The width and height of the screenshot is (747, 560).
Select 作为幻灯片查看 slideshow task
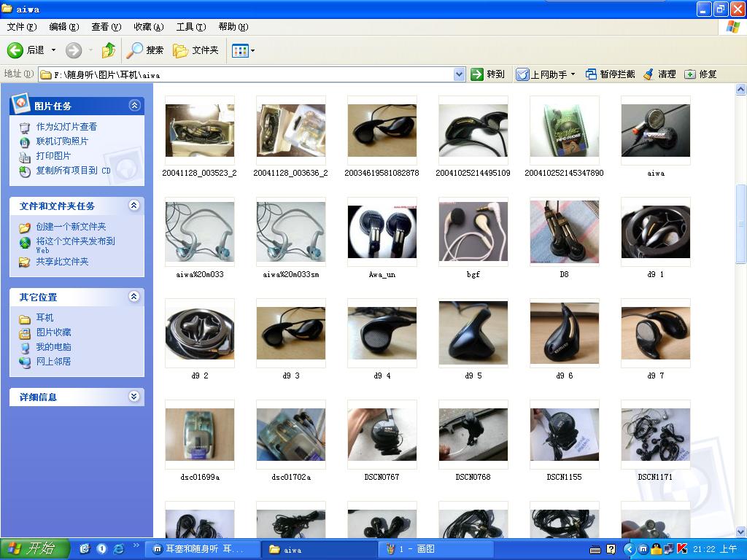(66, 127)
